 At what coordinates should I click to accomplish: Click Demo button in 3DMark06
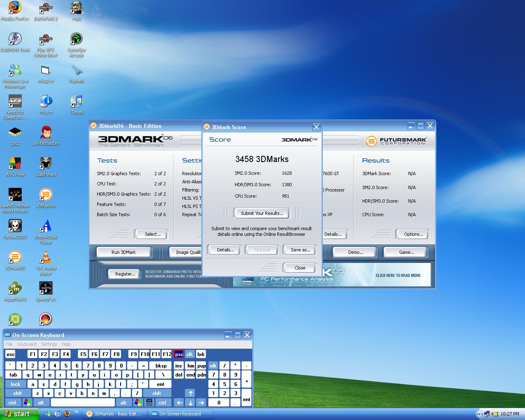(355, 252)
